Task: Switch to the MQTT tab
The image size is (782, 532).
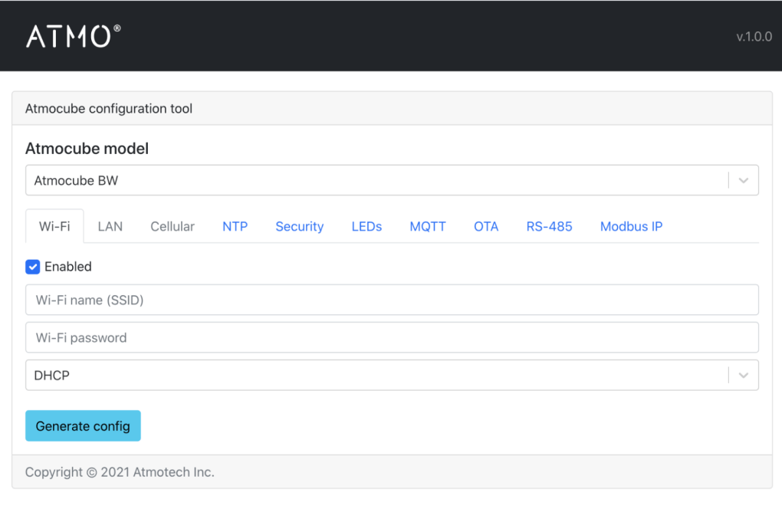Action: (428, 226)
